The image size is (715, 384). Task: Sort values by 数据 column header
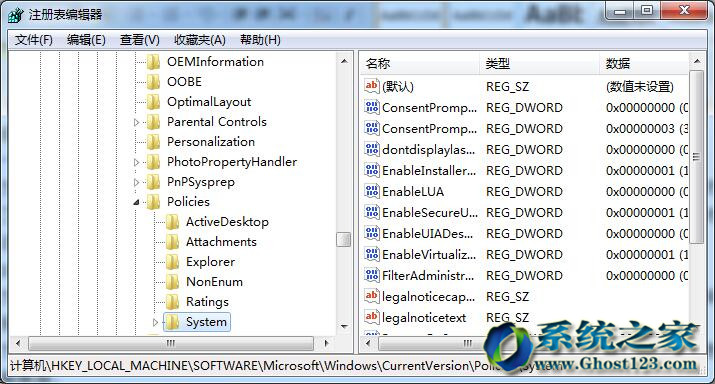[x=644, y=63]
